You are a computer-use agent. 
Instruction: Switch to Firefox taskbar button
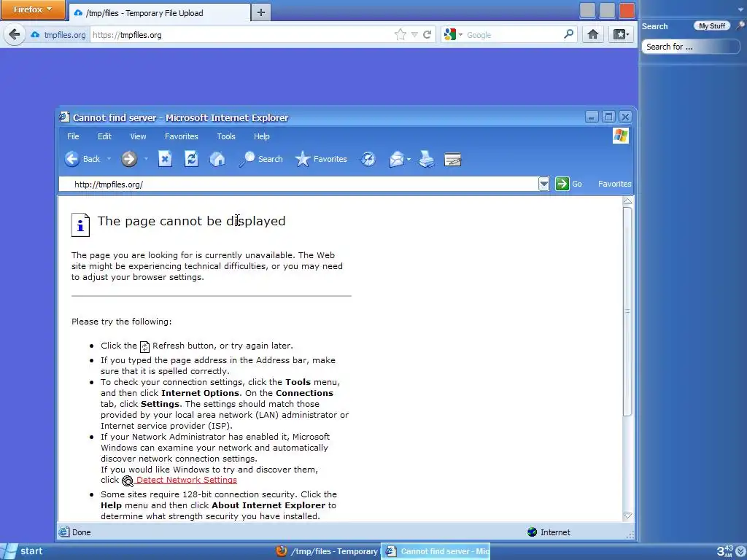[x=328, y=551]
